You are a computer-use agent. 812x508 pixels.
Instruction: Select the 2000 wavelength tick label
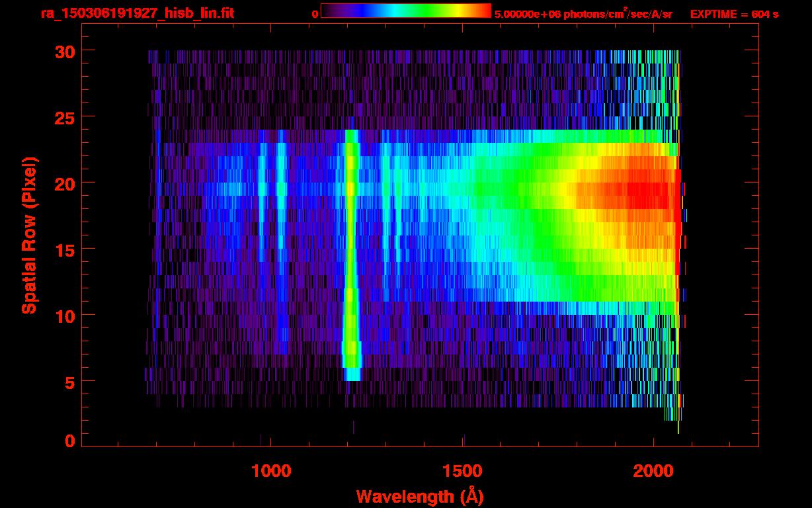click(x=653, y=470)
